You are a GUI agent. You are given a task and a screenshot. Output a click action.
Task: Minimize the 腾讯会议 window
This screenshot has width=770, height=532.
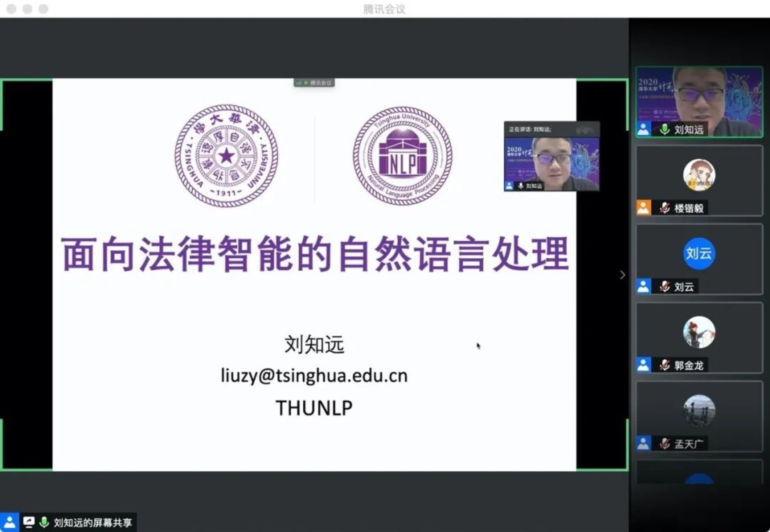27,9
